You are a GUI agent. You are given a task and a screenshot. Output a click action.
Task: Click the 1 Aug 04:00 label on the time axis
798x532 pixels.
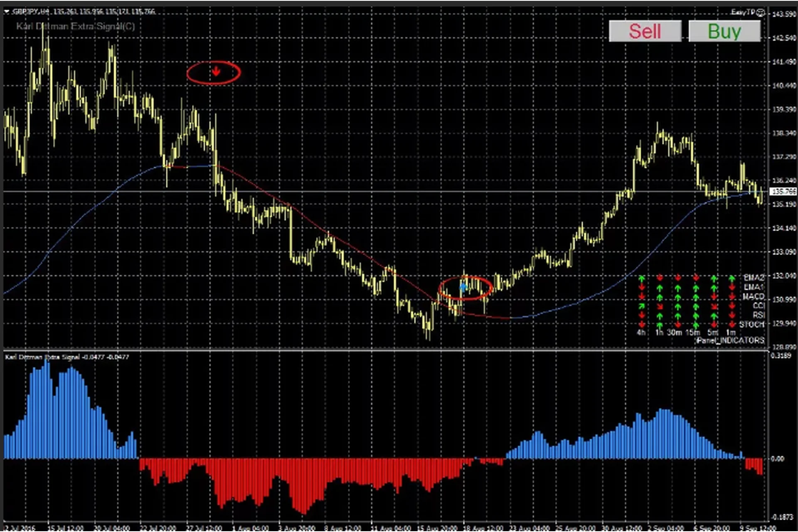[250, 528]
